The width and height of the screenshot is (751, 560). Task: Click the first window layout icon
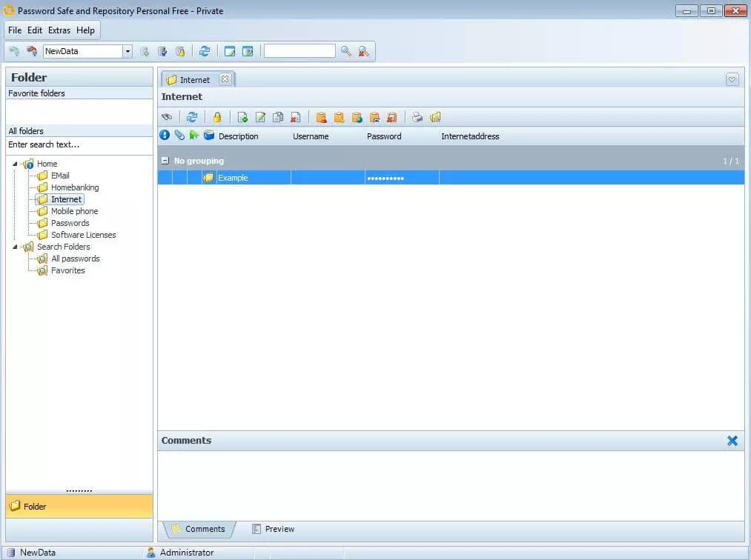[x=230, y=51]
